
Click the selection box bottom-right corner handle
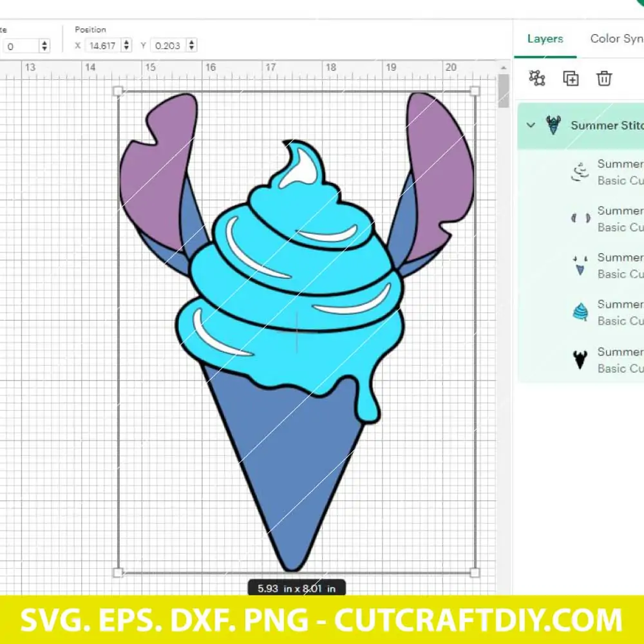475,573
